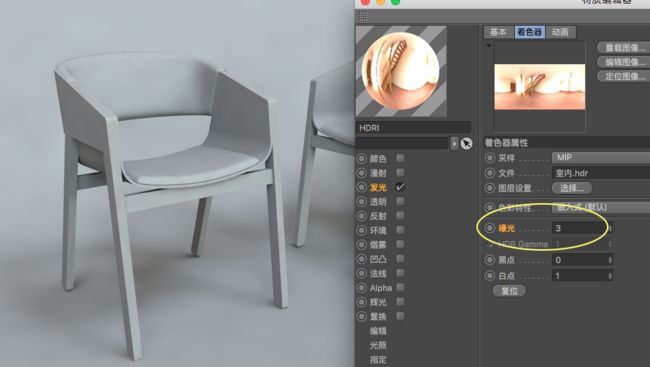Enable the 反射 channel checkbox

400,216
